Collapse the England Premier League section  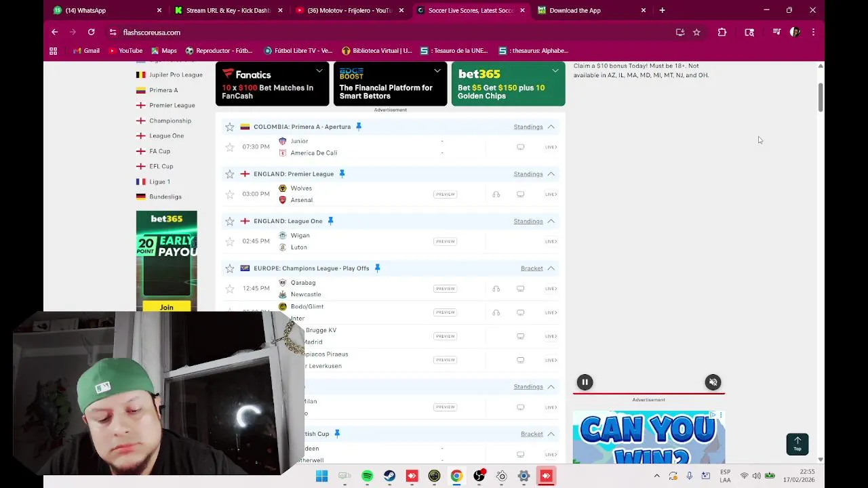pyautogui.click(x=551, y=174)
